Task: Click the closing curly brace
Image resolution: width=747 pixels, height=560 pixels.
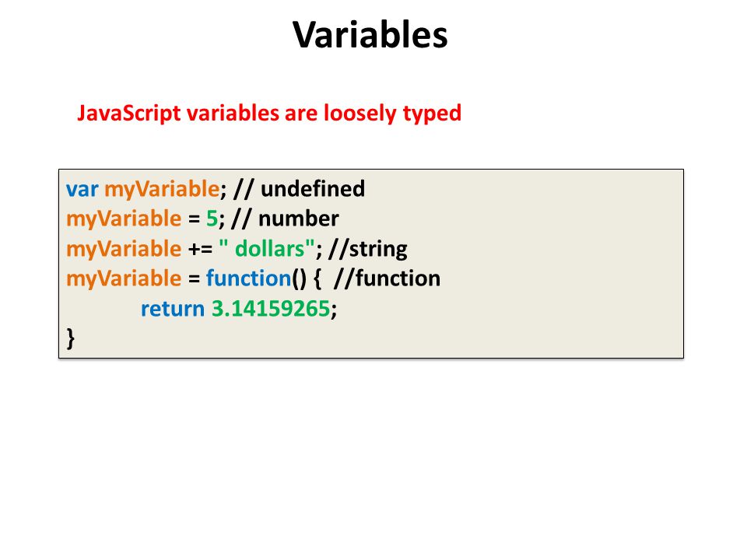Action: pyautogui.click(x=71, y=338)
